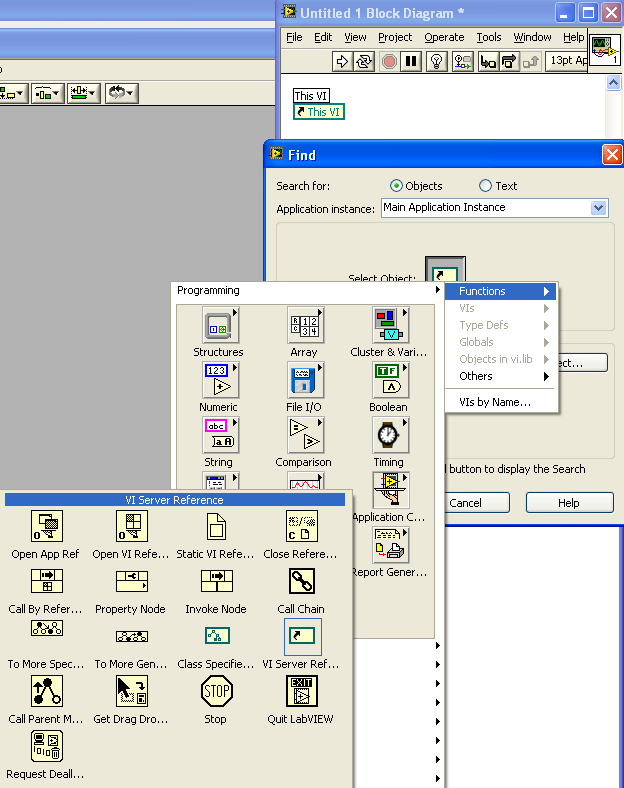
Task: Click the Cancel button in Find dialog
Action: click(477, 503)
